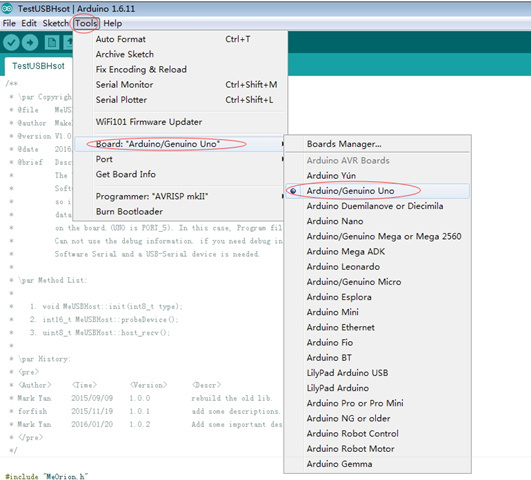Select Arduino Pro or Pro Mini
Screen dimensions: 531x480
(377, 403)
